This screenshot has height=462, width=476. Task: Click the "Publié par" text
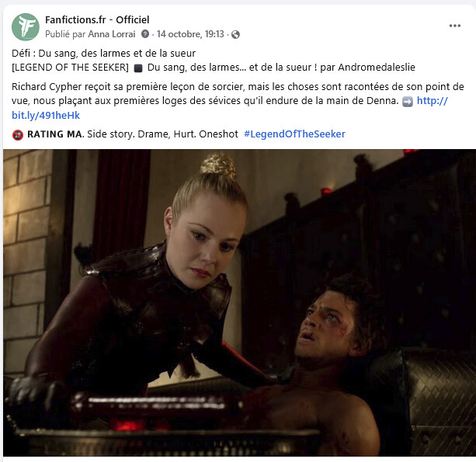tap(65, 34)
